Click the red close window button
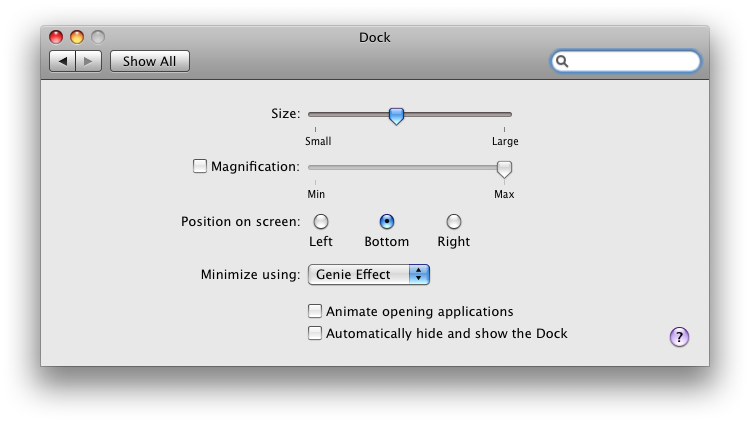Image resolution: width=750 pixels, height=422 pixels. click(x=56, y=37)
